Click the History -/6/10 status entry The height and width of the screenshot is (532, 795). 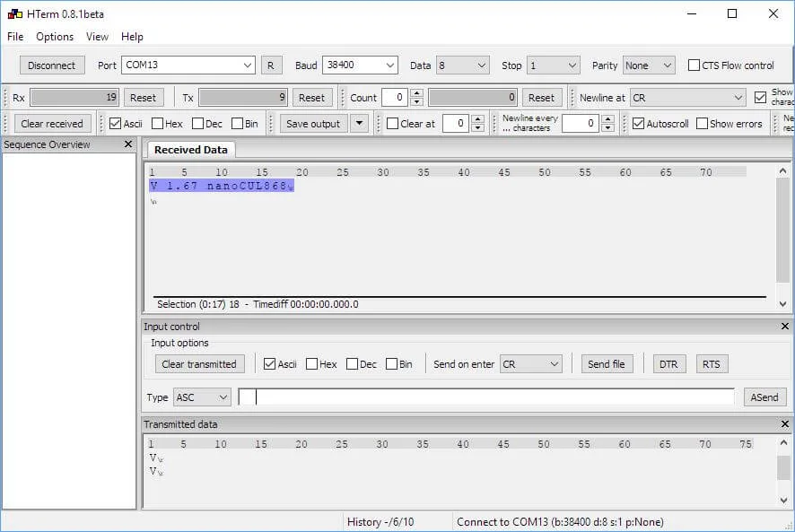[x=380, y=522]
